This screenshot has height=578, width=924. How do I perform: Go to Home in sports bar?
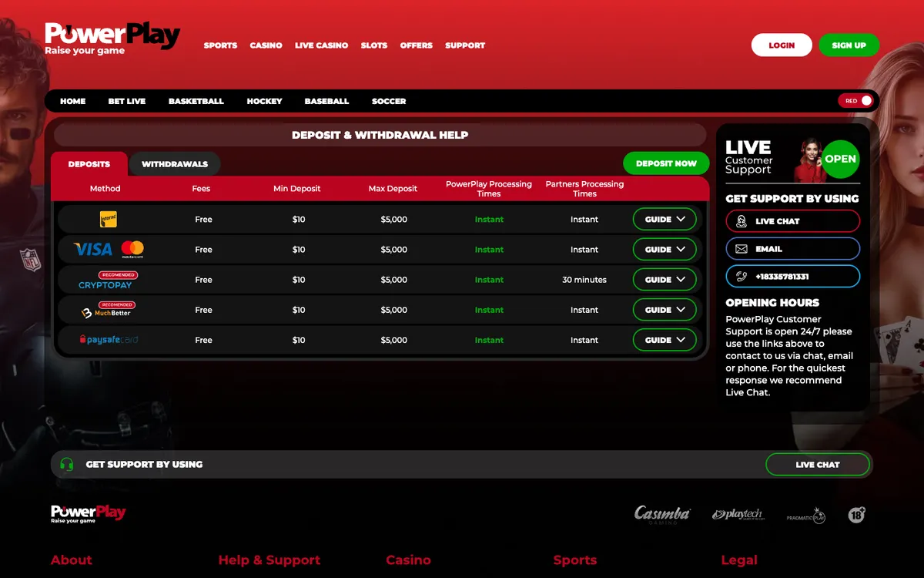(x=73, y=101)
